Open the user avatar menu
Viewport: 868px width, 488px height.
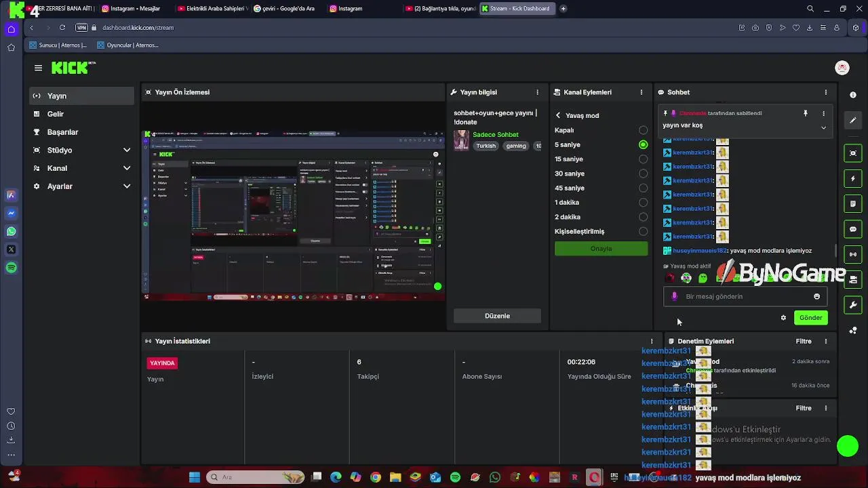pos(842,68)
